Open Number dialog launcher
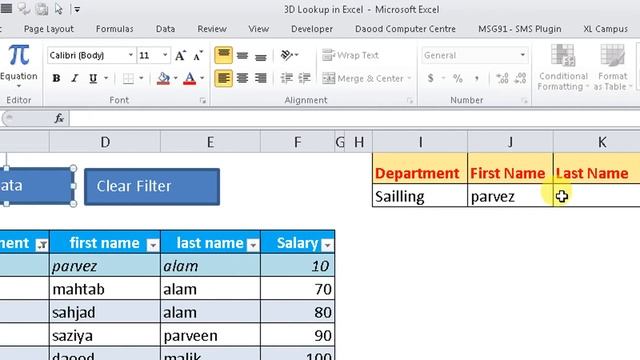Screen dimensions: 640x360 click(524, 100)
